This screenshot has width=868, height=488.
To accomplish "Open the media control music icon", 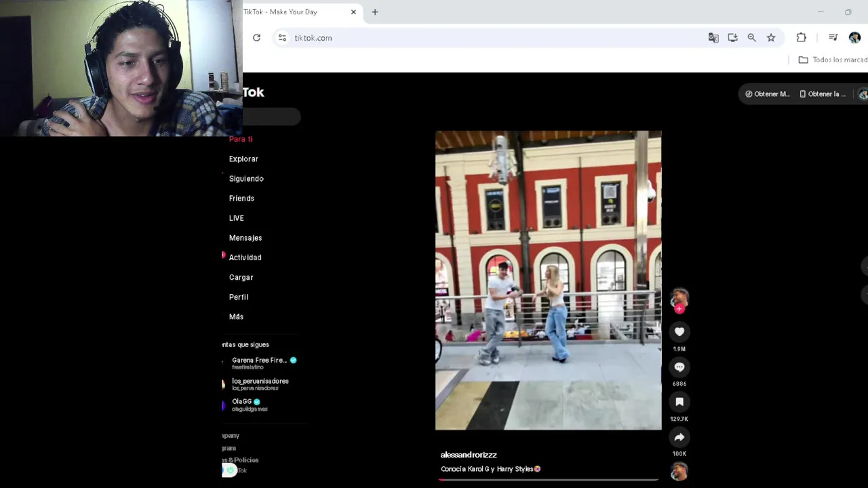I will point(833,38).
